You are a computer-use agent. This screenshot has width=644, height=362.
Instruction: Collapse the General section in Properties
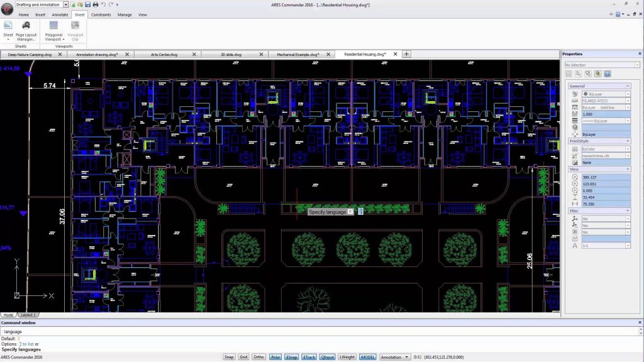(x=628, y=85)
